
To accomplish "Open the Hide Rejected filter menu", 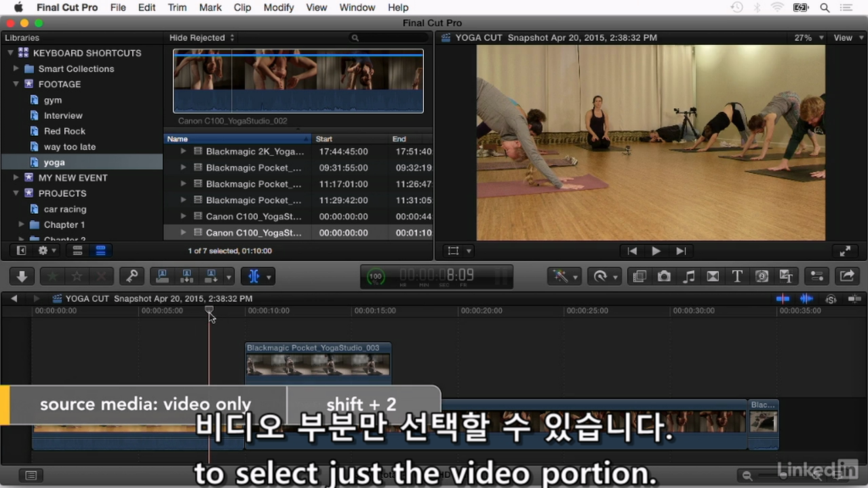I will coord(201,38).
